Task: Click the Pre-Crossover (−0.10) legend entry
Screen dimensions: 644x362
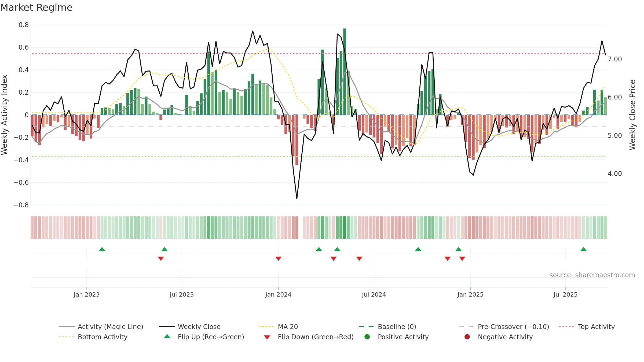Action: 504,327
